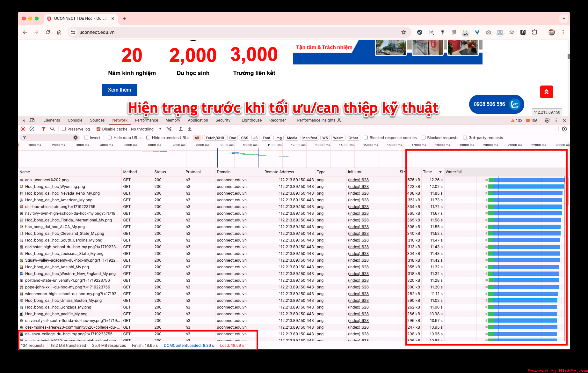Open the No throttling dropdown
Screen dimensions: 588x373
coord(146,129)
